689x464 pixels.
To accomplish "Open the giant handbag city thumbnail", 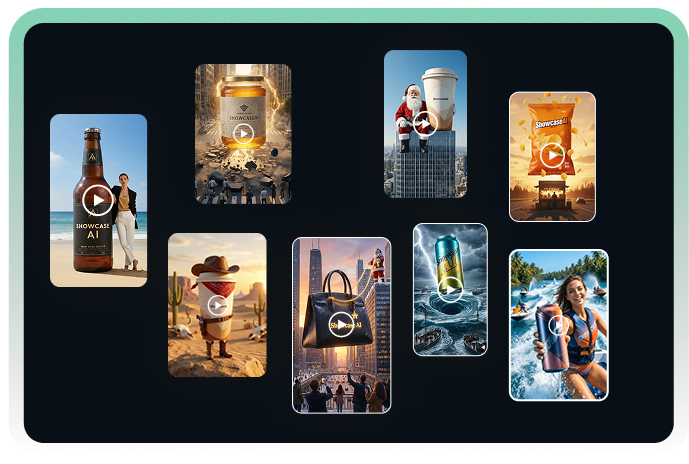I will (341, 325).
